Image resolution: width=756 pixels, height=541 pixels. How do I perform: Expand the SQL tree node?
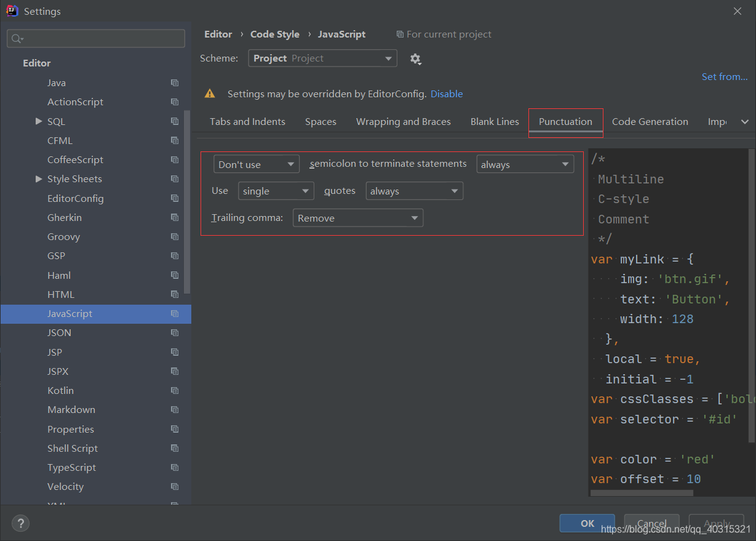click(39, 121)
